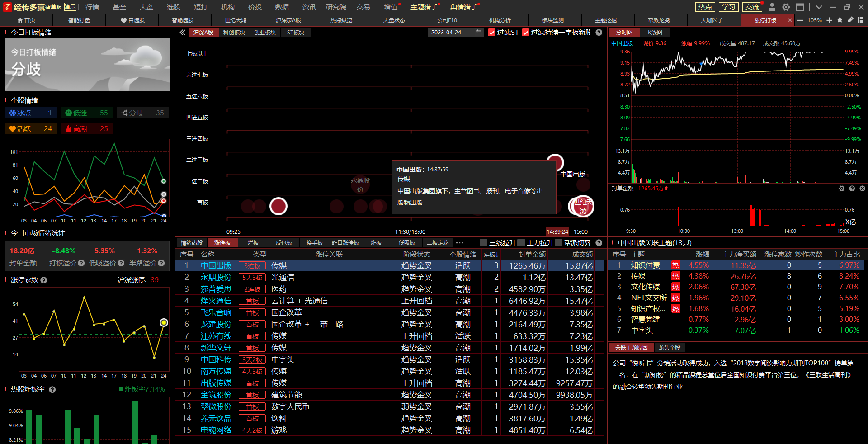The image size is (868, 444).
Task: Switch to 龙头个股 tab
Action: pyautogui.click(x=669, y=348)
